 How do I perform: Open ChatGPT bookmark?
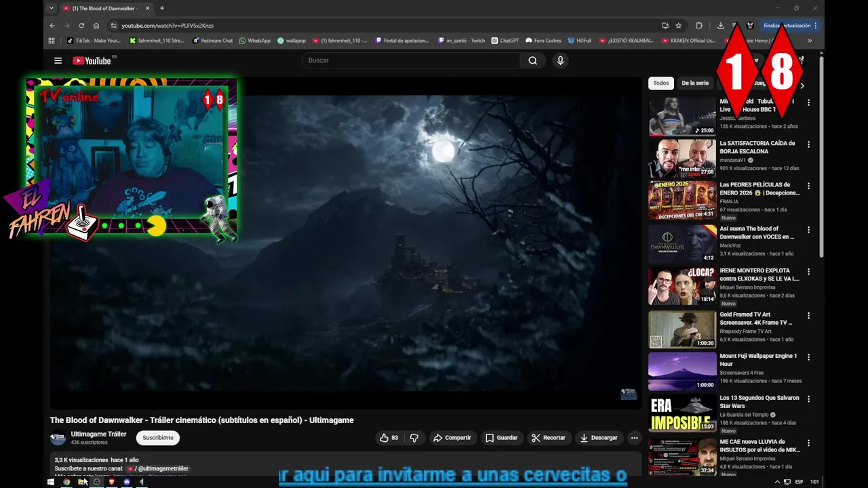tap(505, 41)
